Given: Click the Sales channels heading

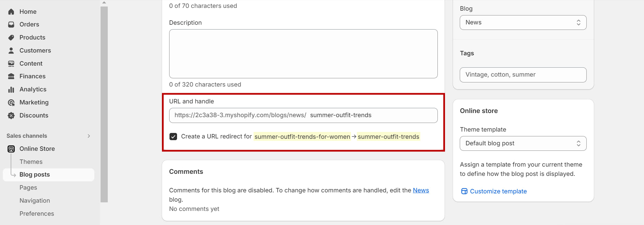Looking at the screenshot, I should pyautogui.click(x=27, y=136).
